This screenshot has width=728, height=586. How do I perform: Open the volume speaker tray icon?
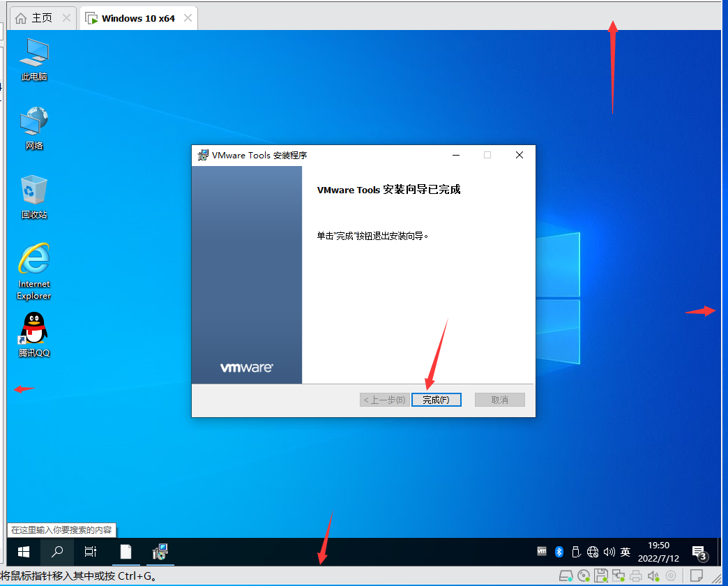pyautogui.click(x=609, y=552)
